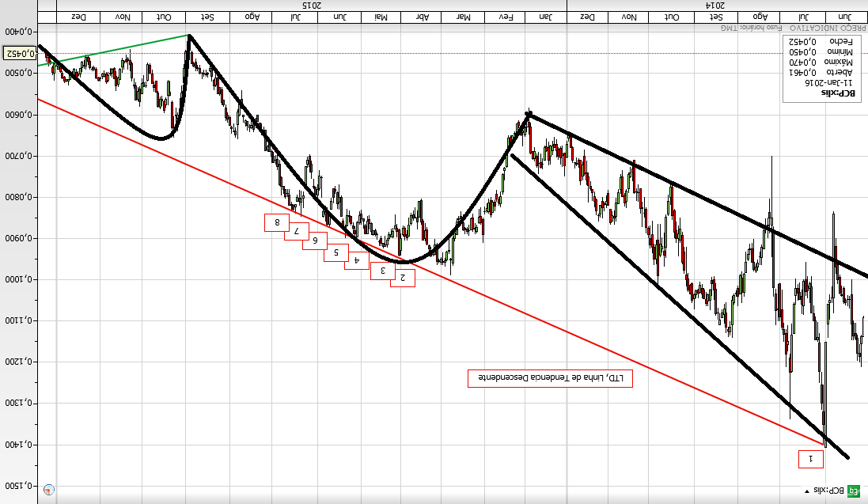The width and height of the screenshot is (868, 504).
Task: Click the Máximo value 0,0470 in the info box
Action: (x=802, y=62)
